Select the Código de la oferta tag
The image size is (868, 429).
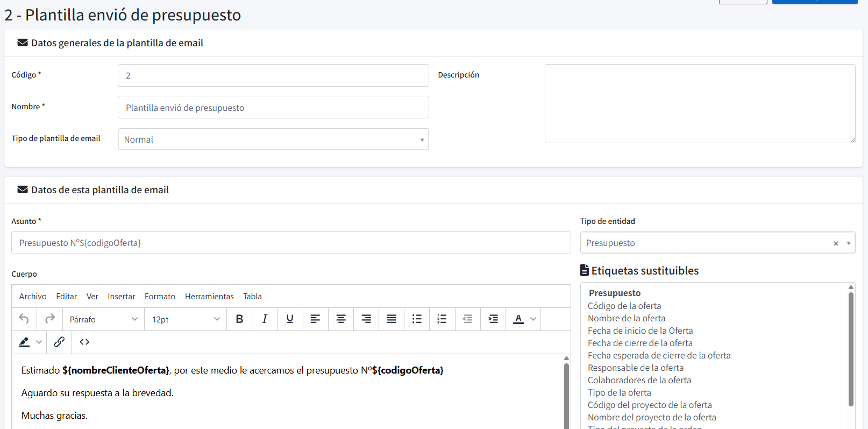[x=624, y=306]
